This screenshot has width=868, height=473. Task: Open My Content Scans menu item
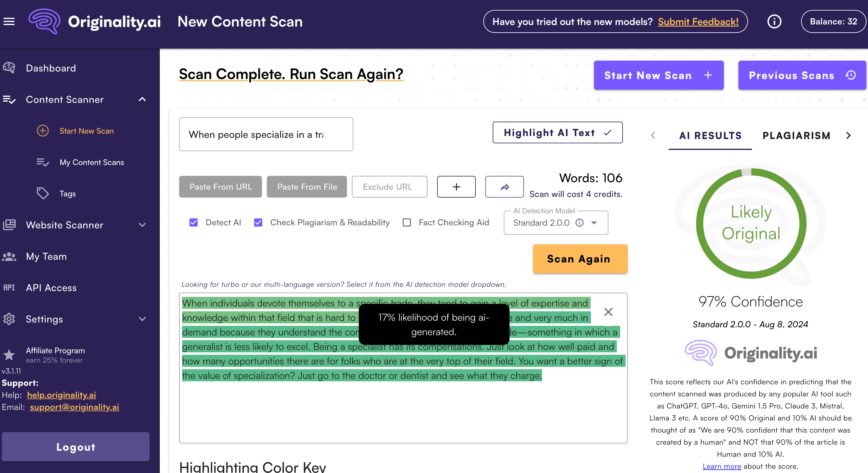pos(92,162)
